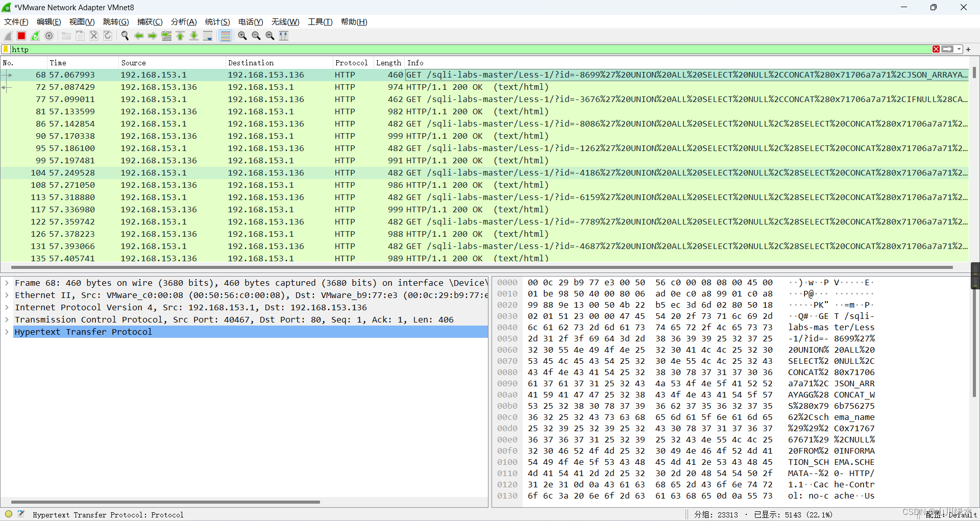Select packet 90 with length 999
This screenshot has height=521, width=980.
point(484,136)
